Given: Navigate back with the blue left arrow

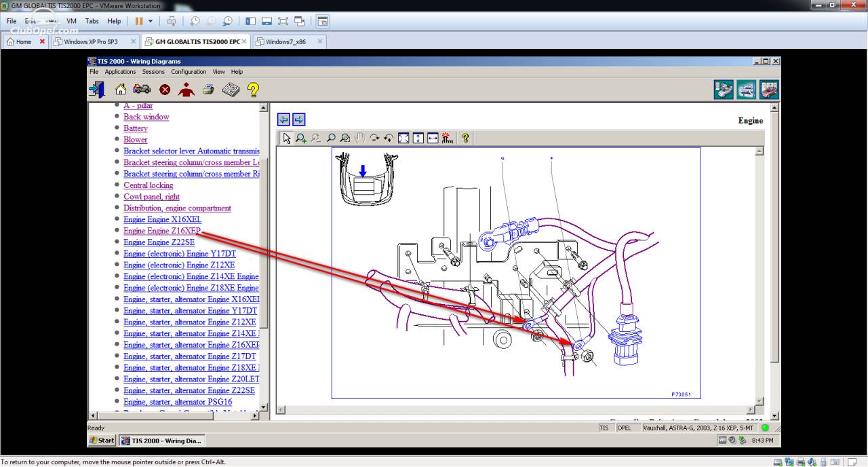Looking at the screenshot, I should [x=283, y=119].
